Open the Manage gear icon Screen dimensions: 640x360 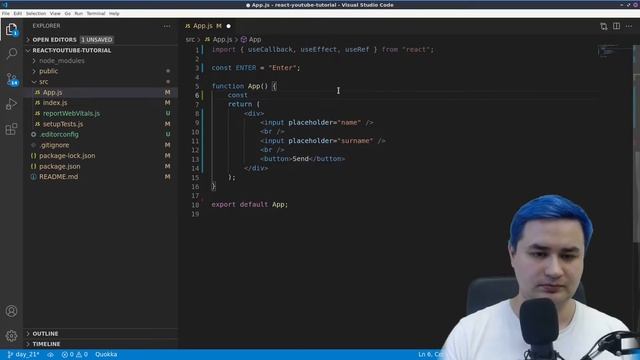pyautogui.click(x=11, y=336)
